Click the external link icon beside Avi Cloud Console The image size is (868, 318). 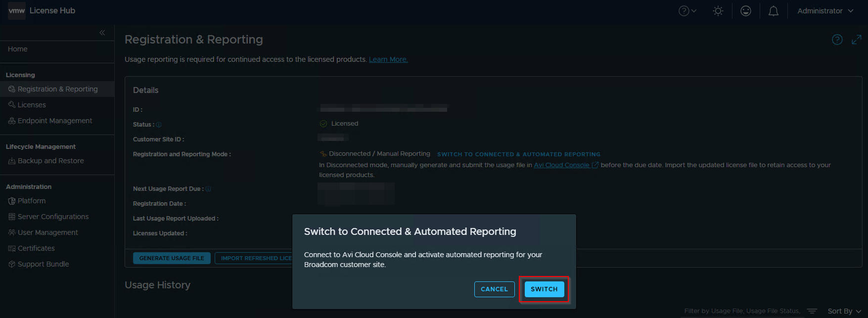click(x=595, y=165)
